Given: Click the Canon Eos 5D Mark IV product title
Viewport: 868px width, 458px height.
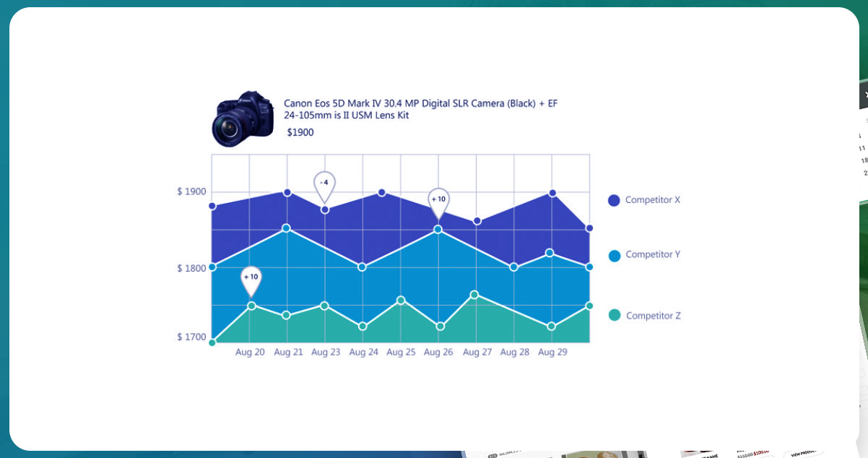Looking at the screenshot, I should pyautogui.click(x=420, y=109).
